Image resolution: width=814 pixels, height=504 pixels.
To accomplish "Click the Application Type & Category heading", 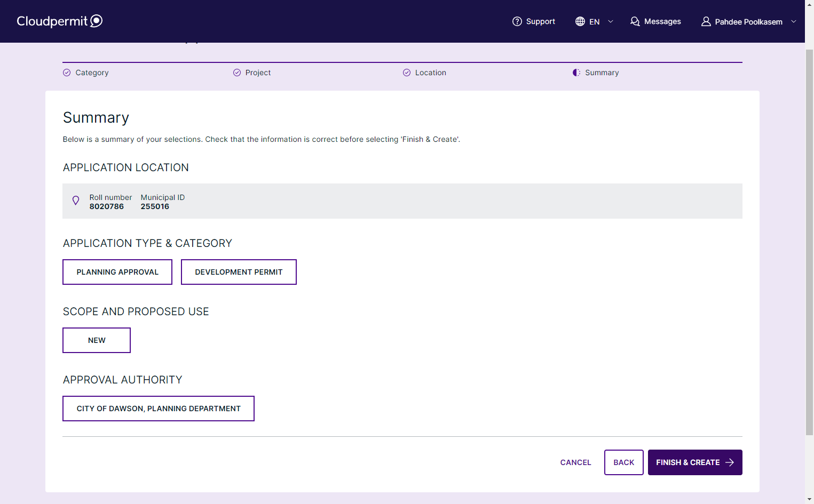I will click(148, 243).
